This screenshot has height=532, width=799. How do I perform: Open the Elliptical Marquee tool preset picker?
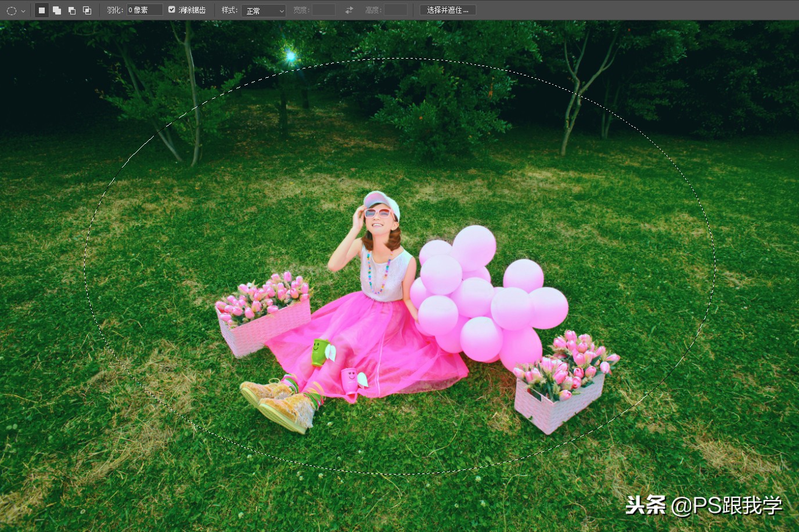[16, 10]
